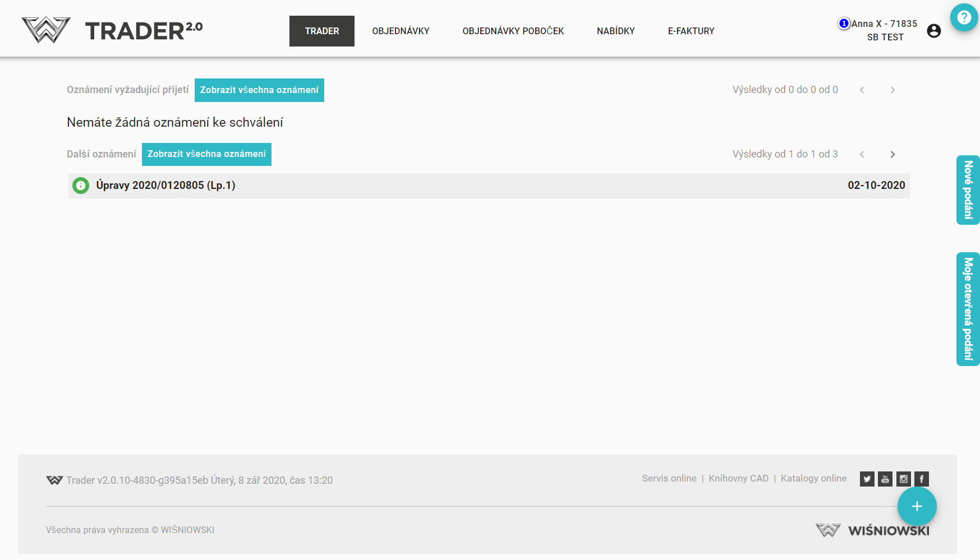
Task: Expand the Nové podání side panel
Action: [968, 190]
